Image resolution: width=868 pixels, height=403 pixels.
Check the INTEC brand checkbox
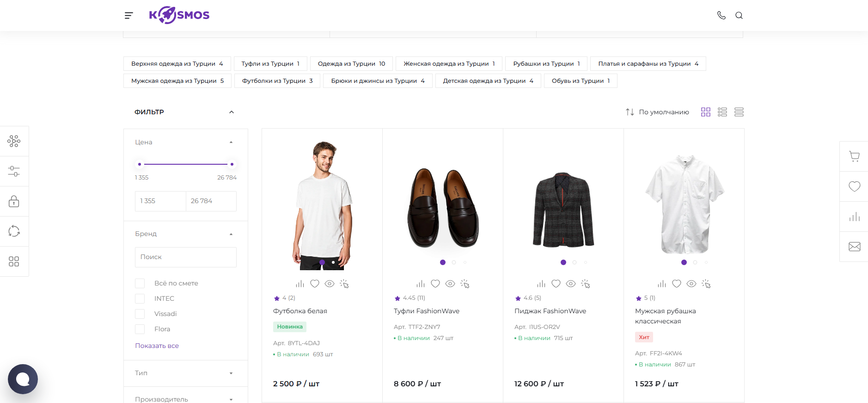point(140,298)
